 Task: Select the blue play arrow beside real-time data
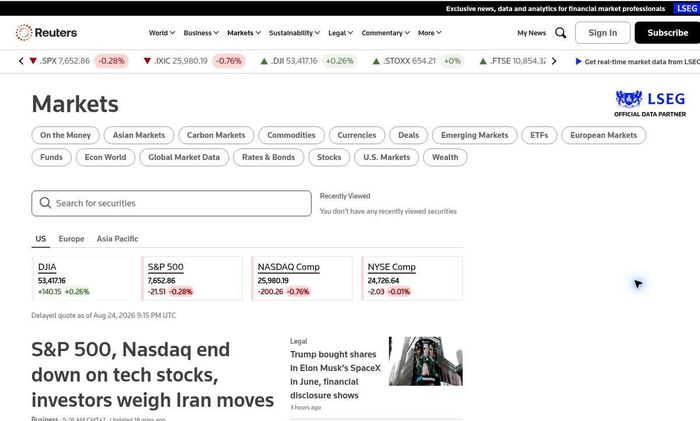point(578,62)
